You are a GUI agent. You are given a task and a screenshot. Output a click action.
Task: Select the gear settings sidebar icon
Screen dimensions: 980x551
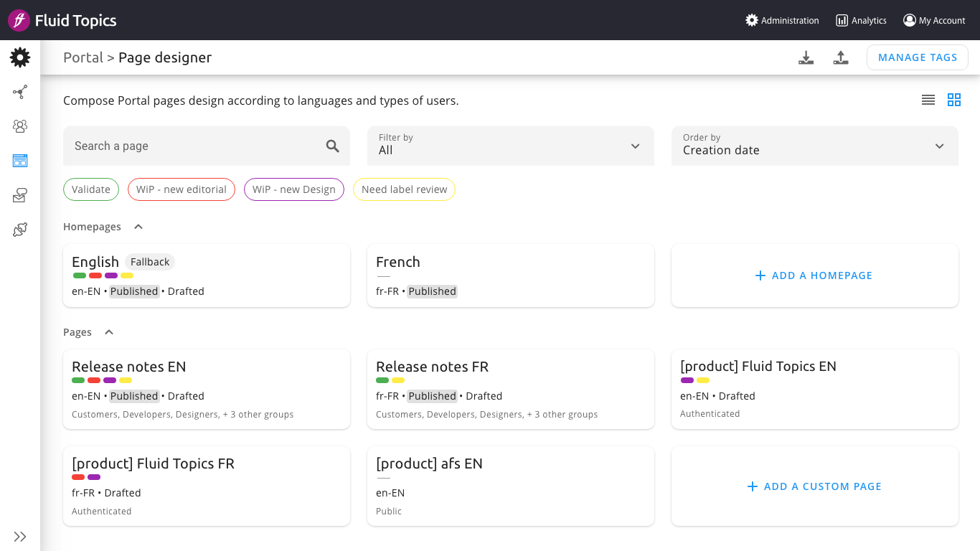click(20, 57)
